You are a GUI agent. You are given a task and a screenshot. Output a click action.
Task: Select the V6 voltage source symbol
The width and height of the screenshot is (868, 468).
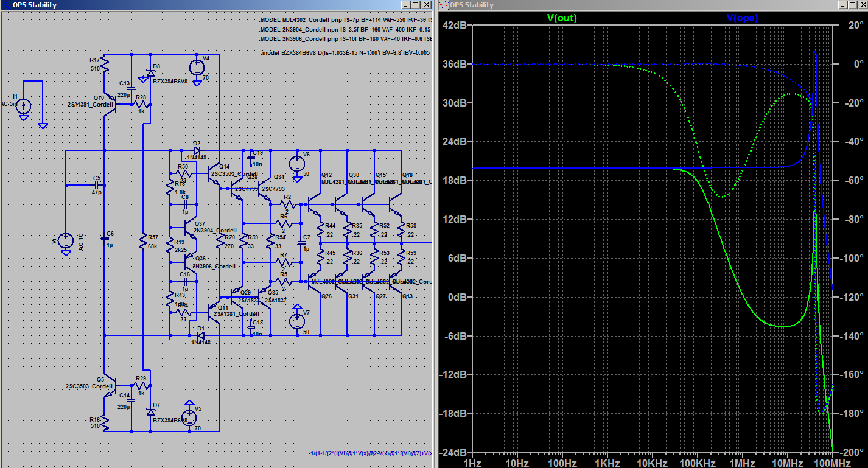(x=296, y=164)
